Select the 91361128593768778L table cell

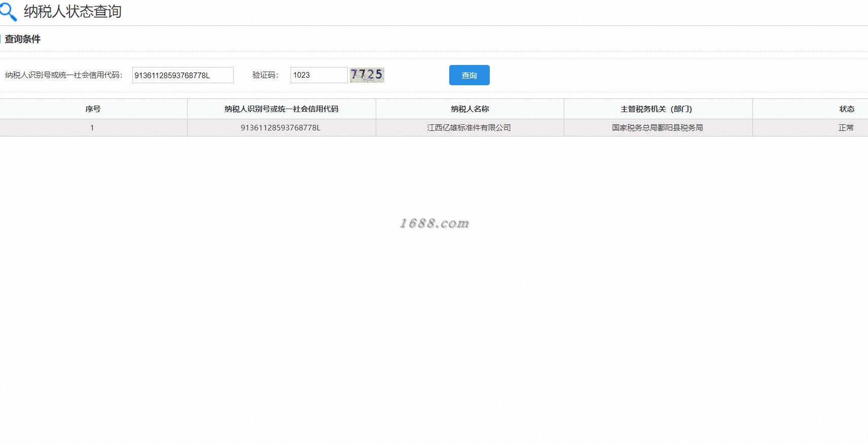click(281, 128)
